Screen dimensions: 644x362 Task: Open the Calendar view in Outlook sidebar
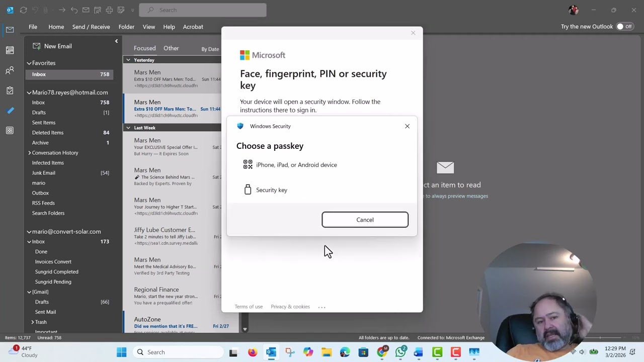(10, 50)
